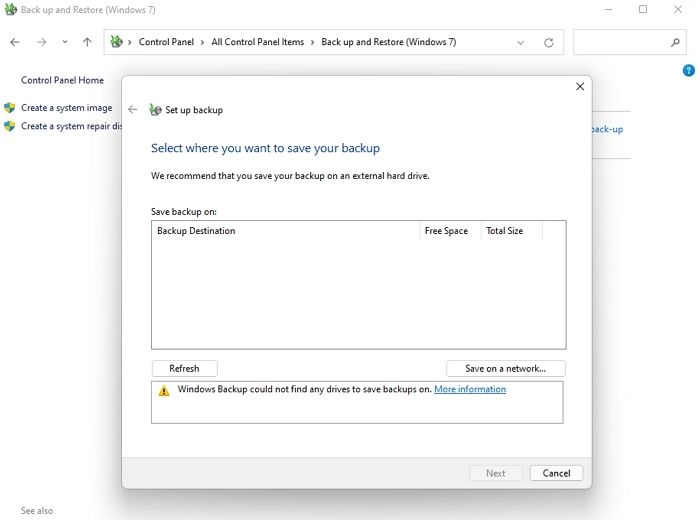
Task: Click the Control Panel search field
Action: [x=629, y=42]
